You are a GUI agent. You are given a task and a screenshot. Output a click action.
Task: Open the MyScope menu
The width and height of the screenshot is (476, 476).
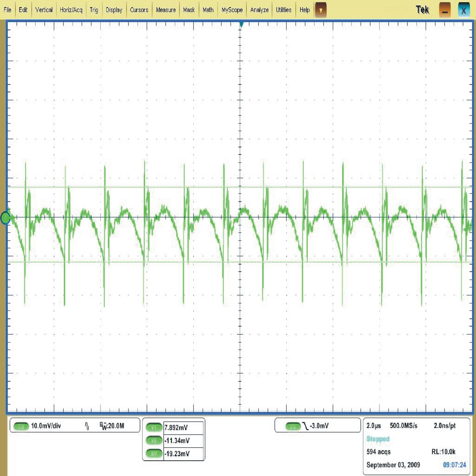click(x=232, y=10)
